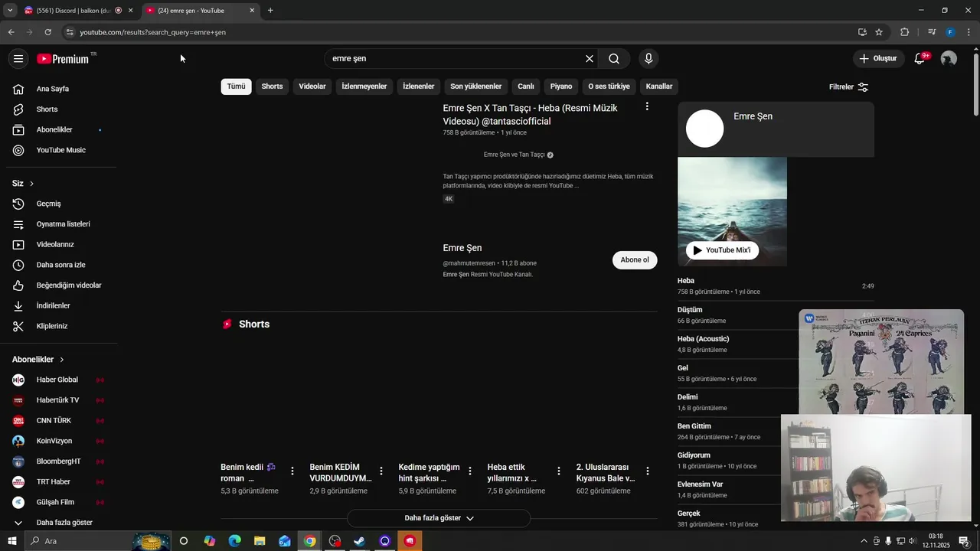The width and height of the screenshot is (980, 551).
Task: Go to Shorts in the sidebar
Action: pos(58,109)
